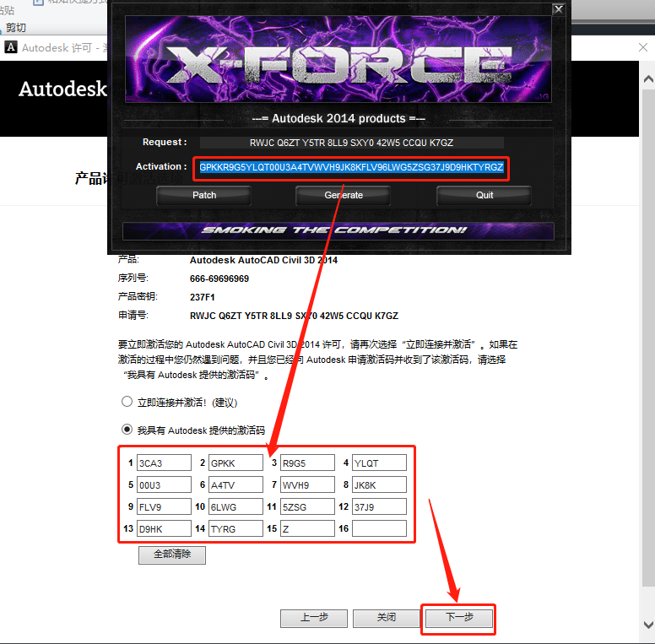Click activation code box 2 containing GPKK
This screenshot has width=655, height=644.
[236, 463]
